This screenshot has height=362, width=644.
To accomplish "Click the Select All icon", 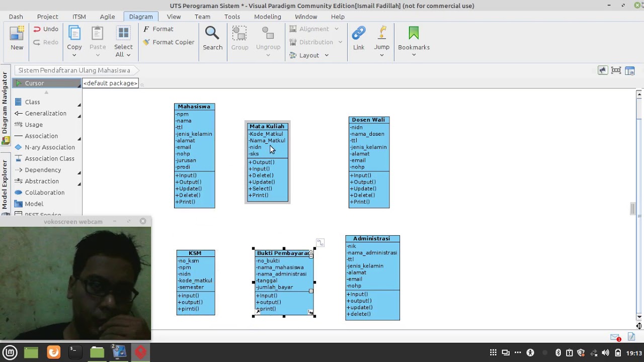I will click(123, 34).
